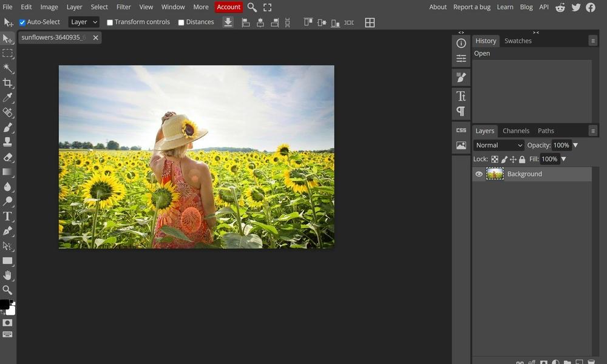Enable the Transform controls checkbox
607x364 pixels.
pos(110,22)
